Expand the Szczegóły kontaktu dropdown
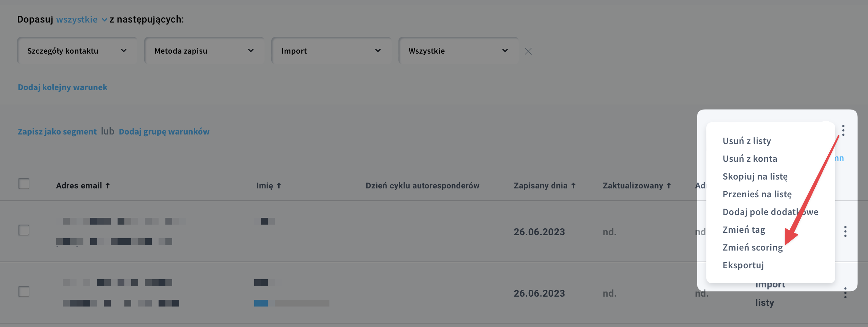868x327 pixels. [77, 51]
